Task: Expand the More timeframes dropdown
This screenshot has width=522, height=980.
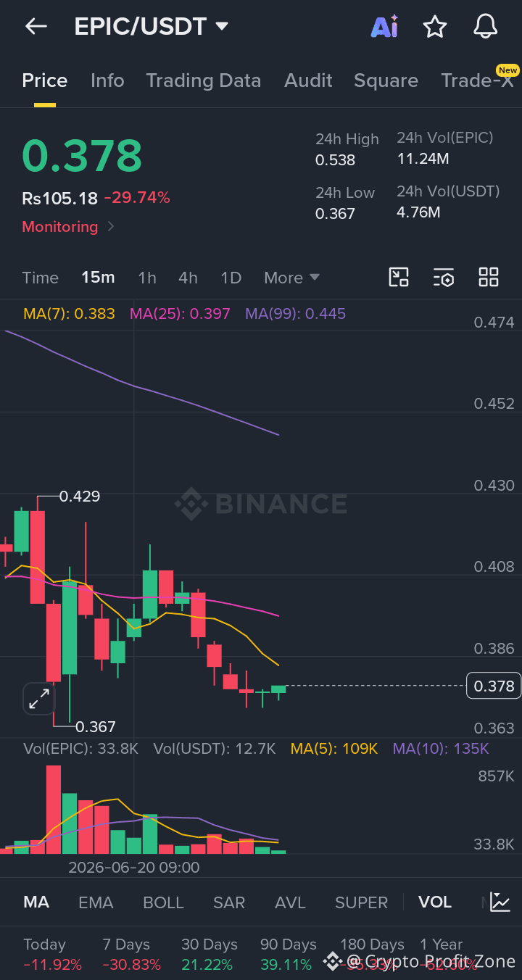Action: click(292, 278)
